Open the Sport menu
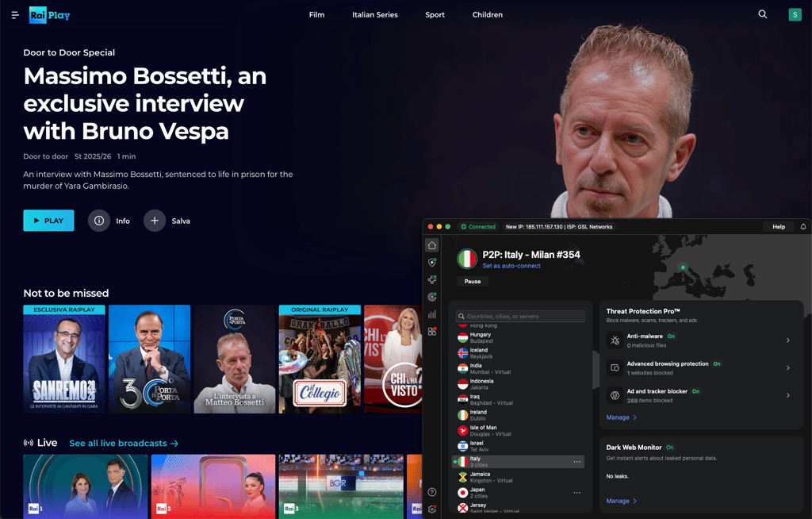The image size is (812, 519). coord(435,15)
